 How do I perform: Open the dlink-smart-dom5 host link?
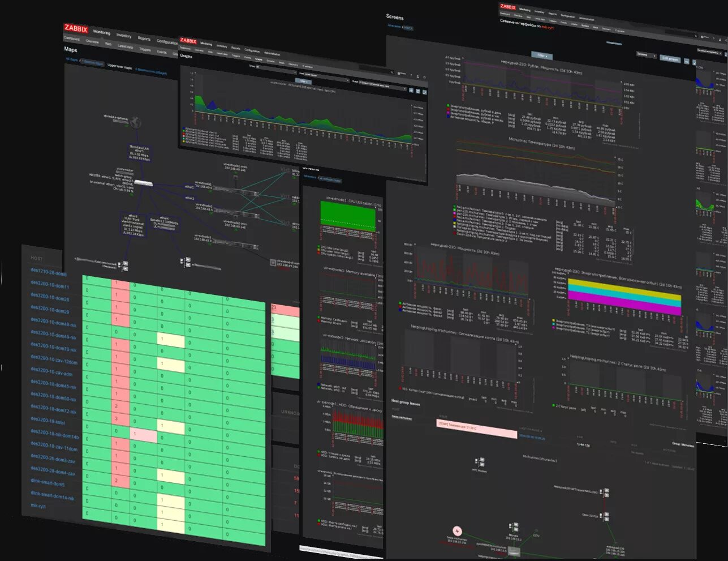coord(48,482)
